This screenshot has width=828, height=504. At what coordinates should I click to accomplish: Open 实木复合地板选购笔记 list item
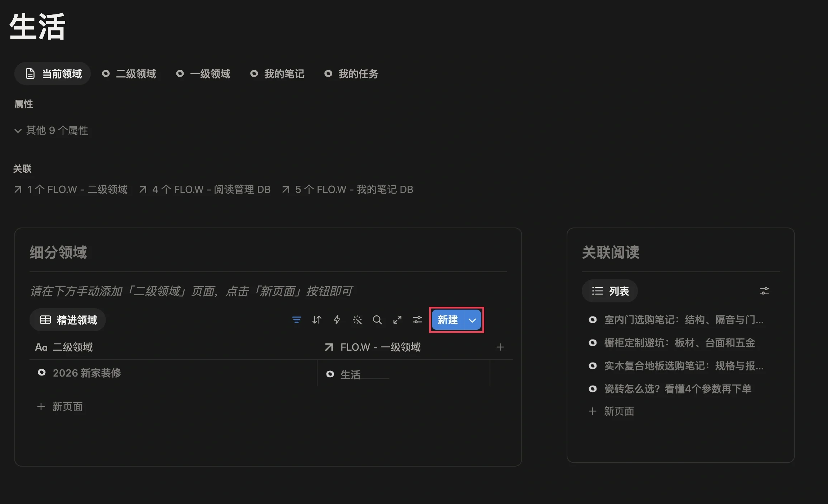click(676, 366)
